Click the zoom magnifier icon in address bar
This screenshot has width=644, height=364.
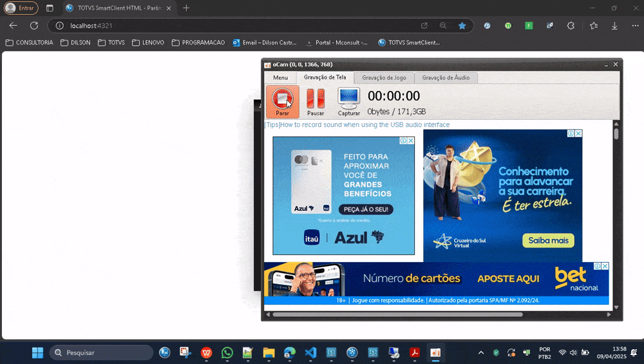[443, 26]
